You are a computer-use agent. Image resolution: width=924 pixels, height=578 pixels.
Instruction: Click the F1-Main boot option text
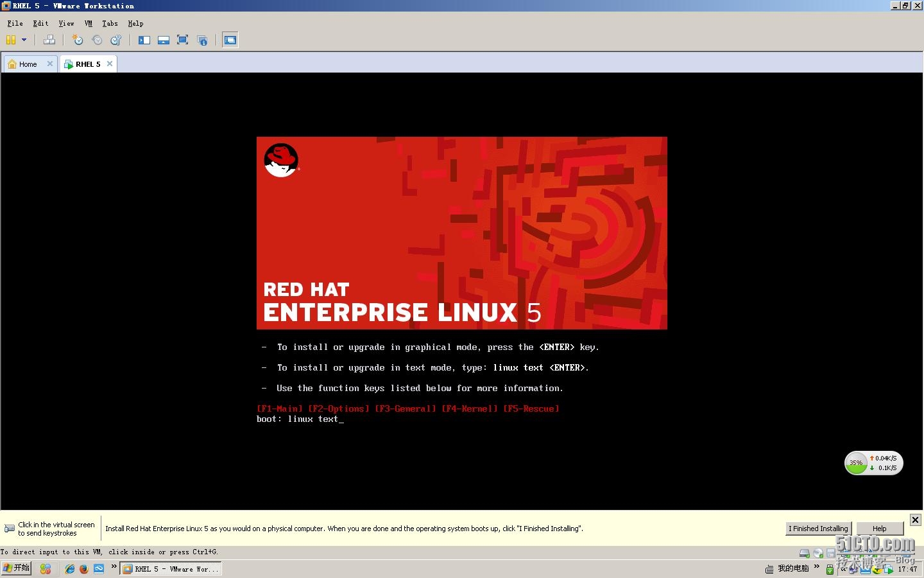(280, 408)
